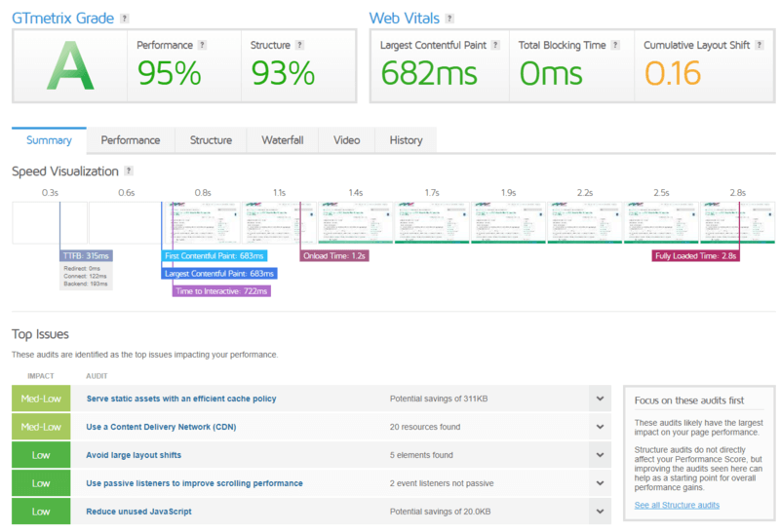Click help icon beside Largest Contentful Paint
Image resolution: width=780 pixels, height=532 pixels.
coord(496,45)
